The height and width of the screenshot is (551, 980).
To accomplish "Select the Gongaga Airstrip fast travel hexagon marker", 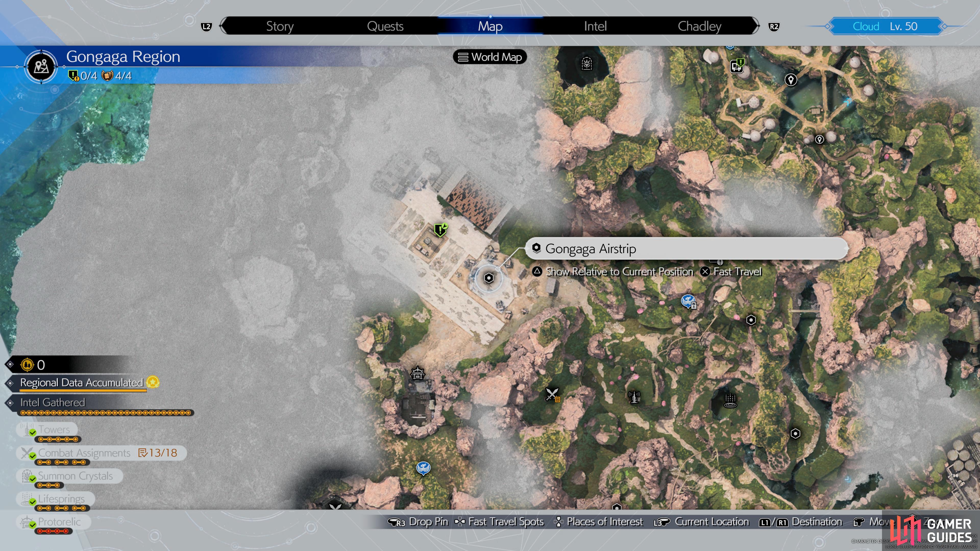I will [489, 278].
